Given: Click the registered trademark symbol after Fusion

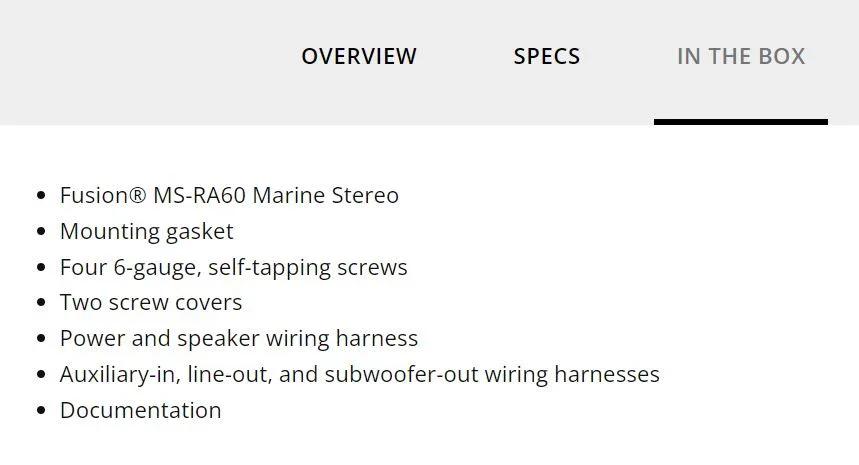Looking at the screenshot, I should coord(137,195).
